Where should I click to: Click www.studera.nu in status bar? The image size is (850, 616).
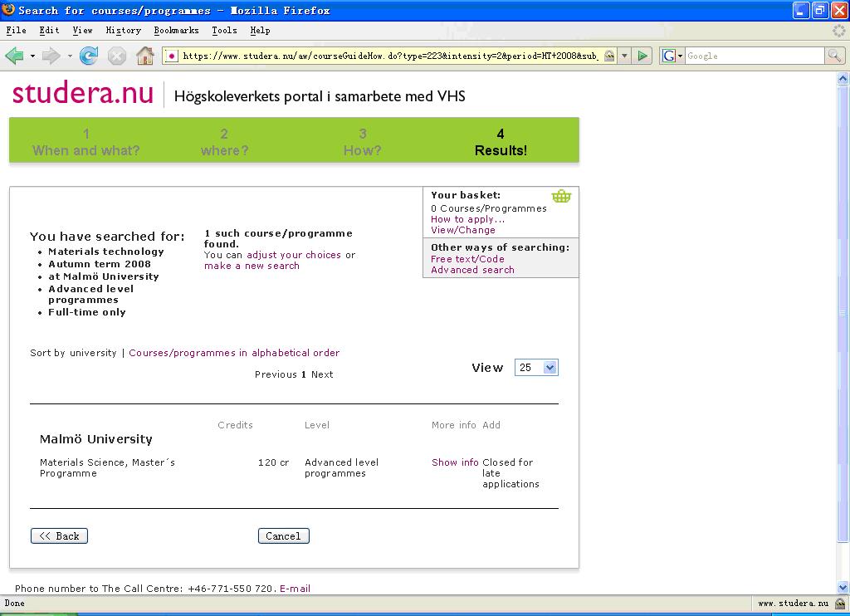pyautogui.click(x=793, y=603)
